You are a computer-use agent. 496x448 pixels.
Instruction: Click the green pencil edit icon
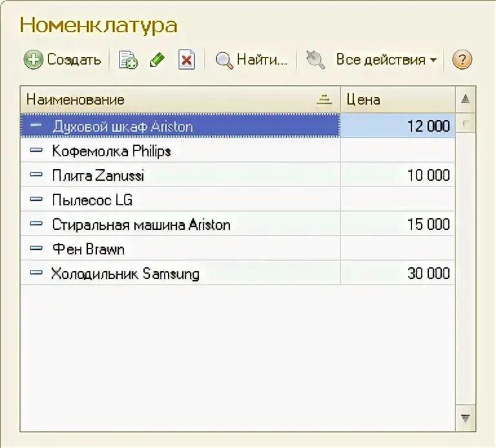[157, 59]
